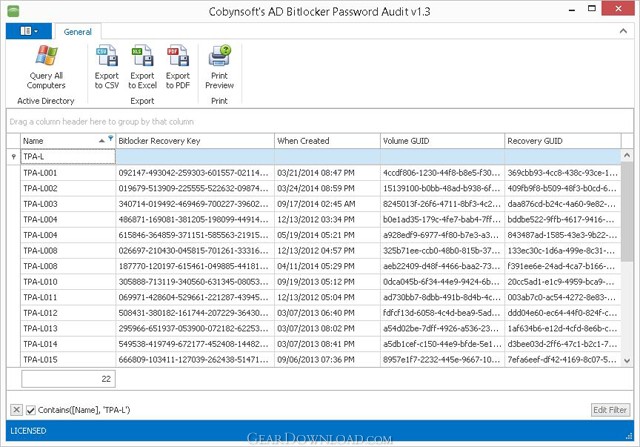This screenshot has height=447, width=640.
Task: Select the TPA-L015 name cell
Action: [x=68, y=359]
